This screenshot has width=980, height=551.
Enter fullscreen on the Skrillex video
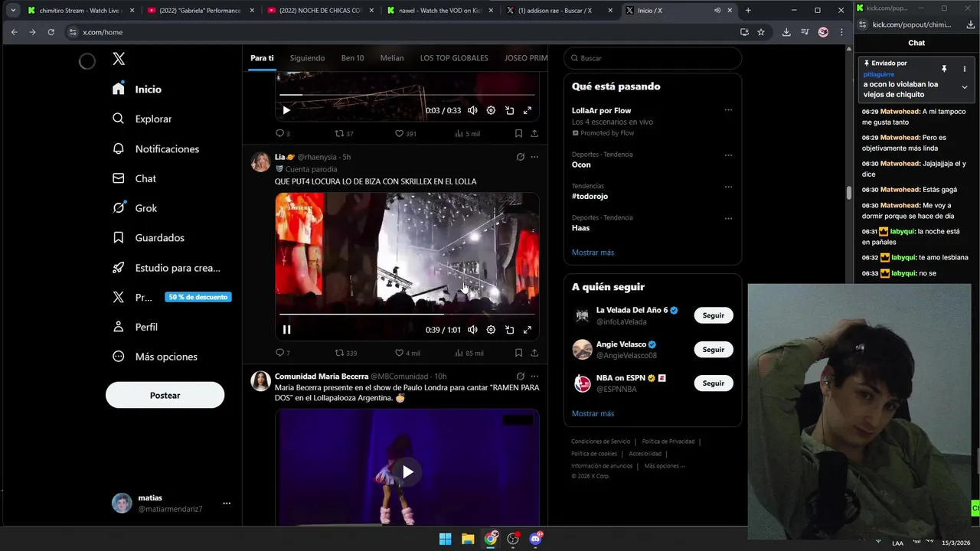pyautogui.click(x=528, y=330)
